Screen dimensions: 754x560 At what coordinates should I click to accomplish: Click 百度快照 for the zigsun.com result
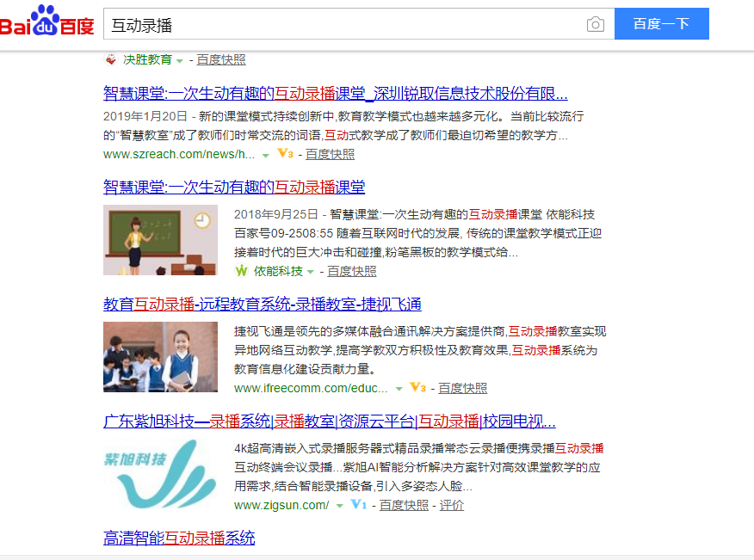(x=404, y=505)
